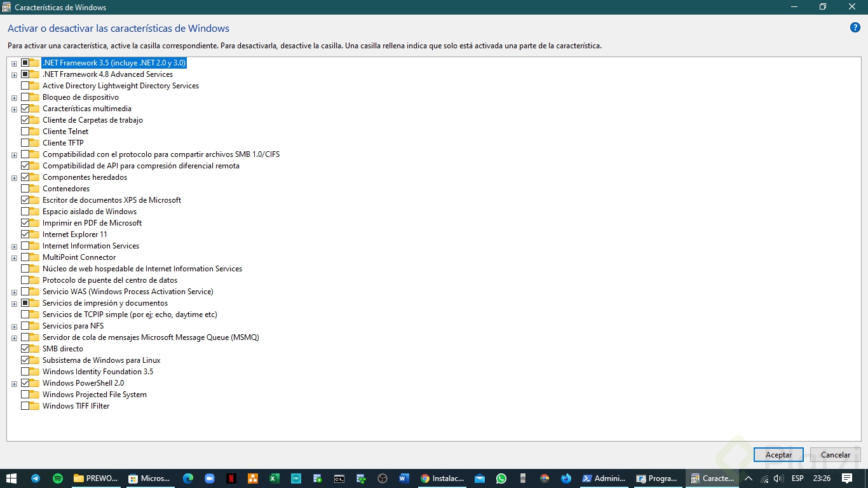The height and width of the screenshot is (488, 868).
Task: Expand the Componentes heredados node
Action: click(x=14, y=178)
